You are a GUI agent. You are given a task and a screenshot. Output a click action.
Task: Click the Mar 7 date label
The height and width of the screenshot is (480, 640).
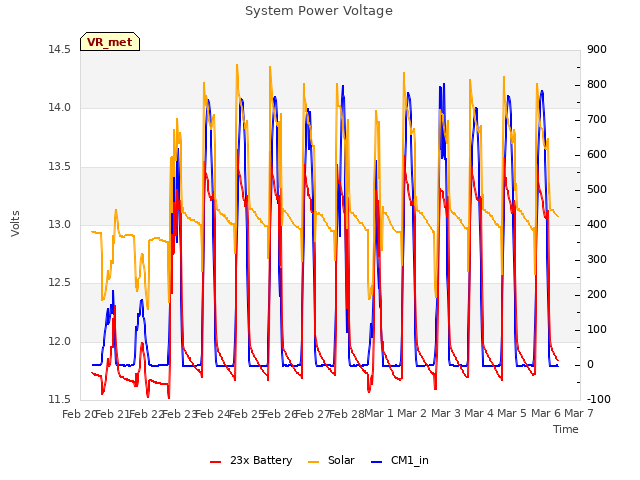click(x=579, y=413)
